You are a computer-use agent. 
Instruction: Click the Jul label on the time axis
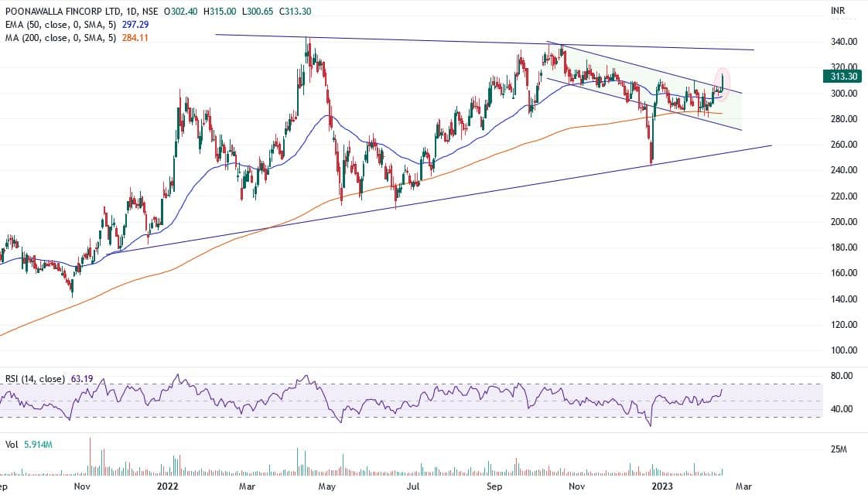[x=414, y=486]
